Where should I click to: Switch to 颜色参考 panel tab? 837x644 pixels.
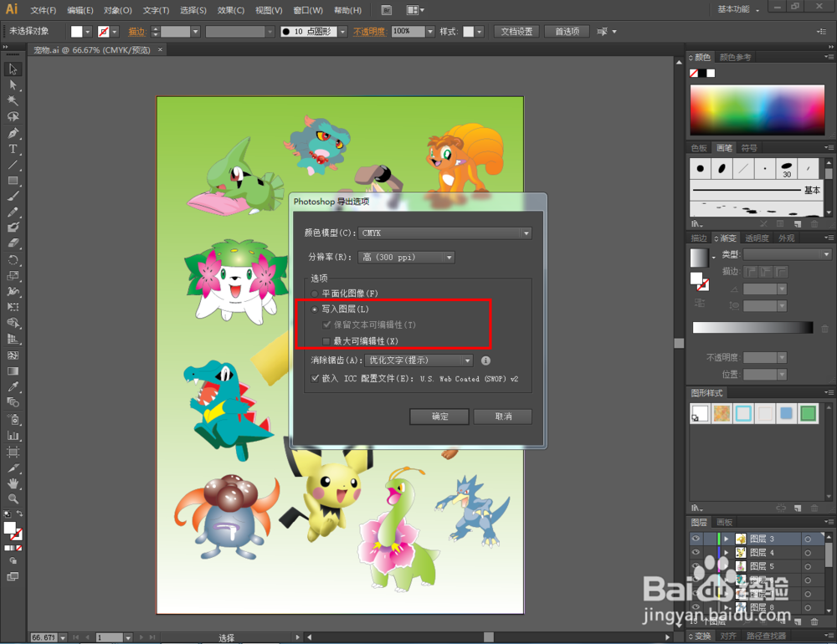(x=735, y=57)
